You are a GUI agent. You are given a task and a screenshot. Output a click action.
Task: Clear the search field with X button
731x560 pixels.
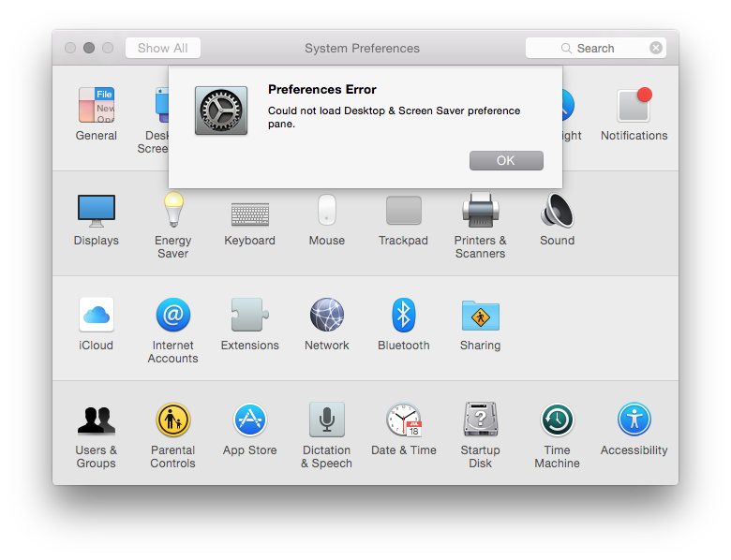click(x=656, y=48)
